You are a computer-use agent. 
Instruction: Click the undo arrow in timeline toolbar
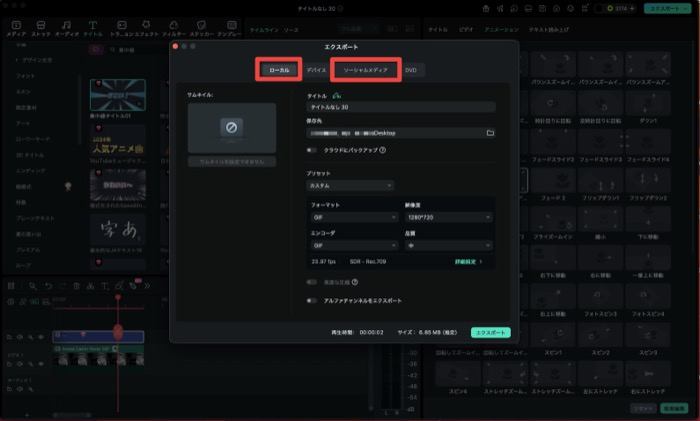48,286
